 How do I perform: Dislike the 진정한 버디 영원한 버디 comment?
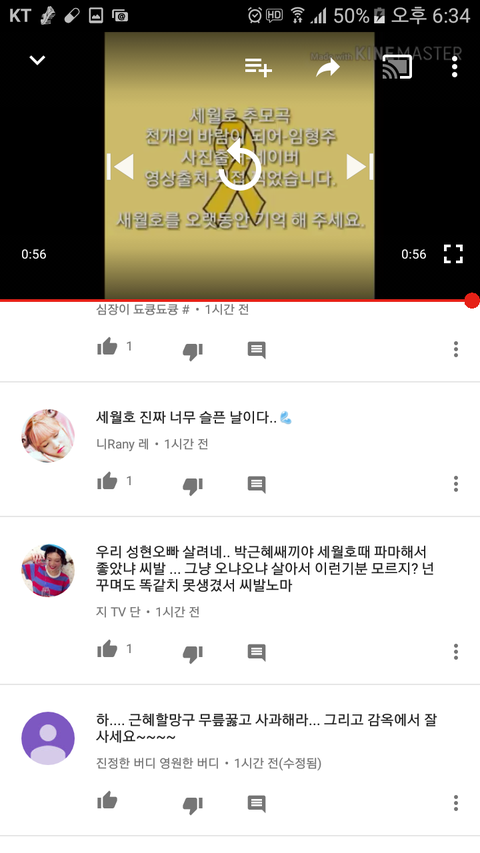(x=193, y=805)
